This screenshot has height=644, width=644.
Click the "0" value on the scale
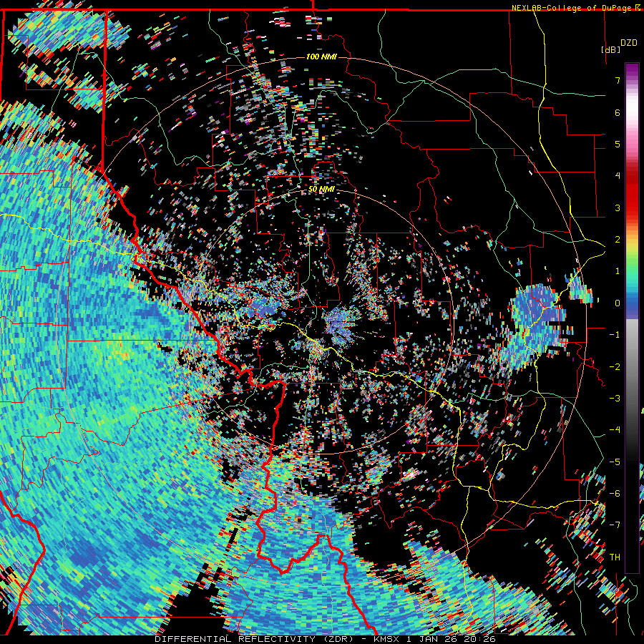(x=618, y=303)
